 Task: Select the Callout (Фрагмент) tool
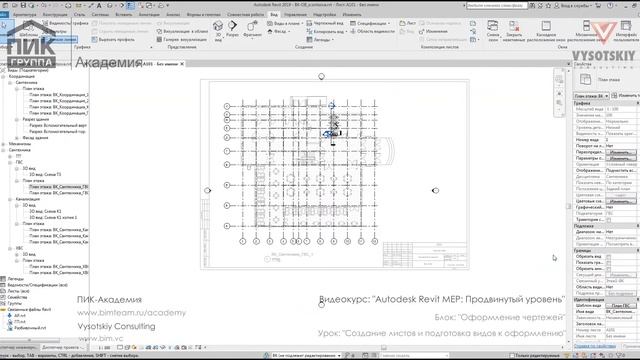(252, 29)
